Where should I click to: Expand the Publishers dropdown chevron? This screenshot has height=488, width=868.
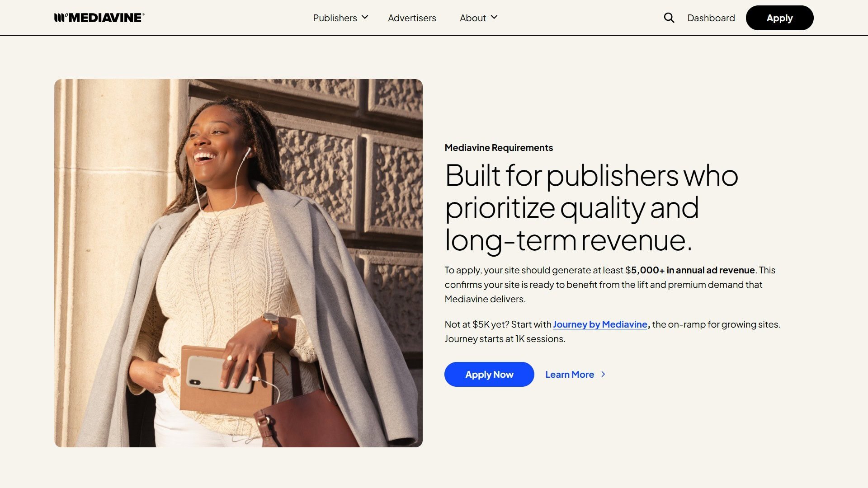(x=365, y=17)
